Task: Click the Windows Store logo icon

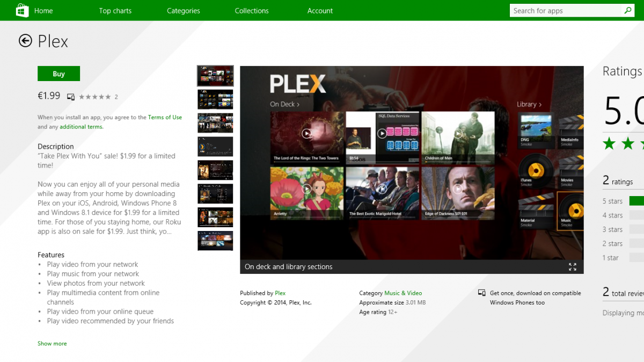Action: point(22,10)
